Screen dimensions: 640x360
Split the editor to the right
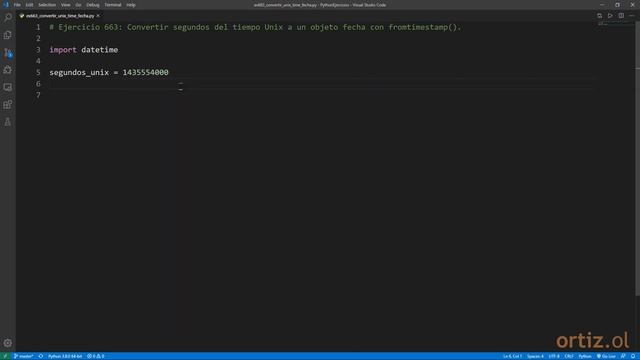point(621,16)
